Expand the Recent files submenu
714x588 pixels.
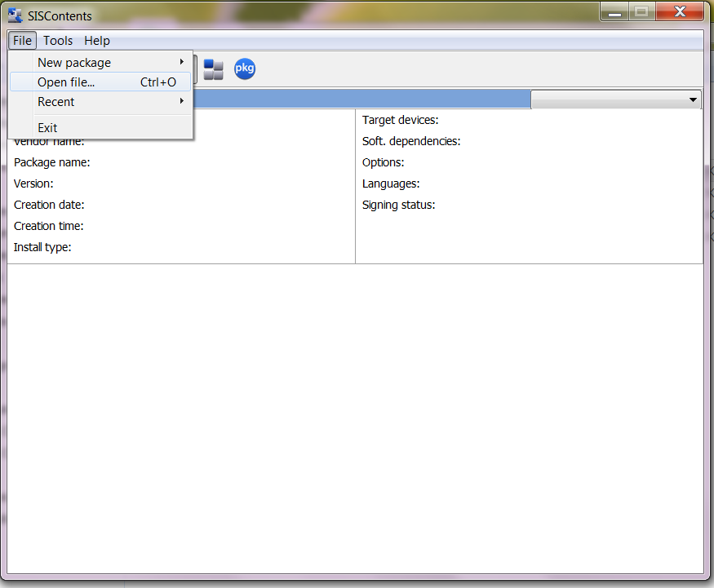point(100,102)
